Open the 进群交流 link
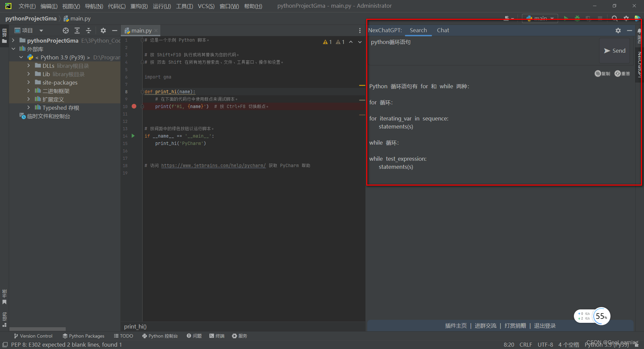 click(485, 326)
